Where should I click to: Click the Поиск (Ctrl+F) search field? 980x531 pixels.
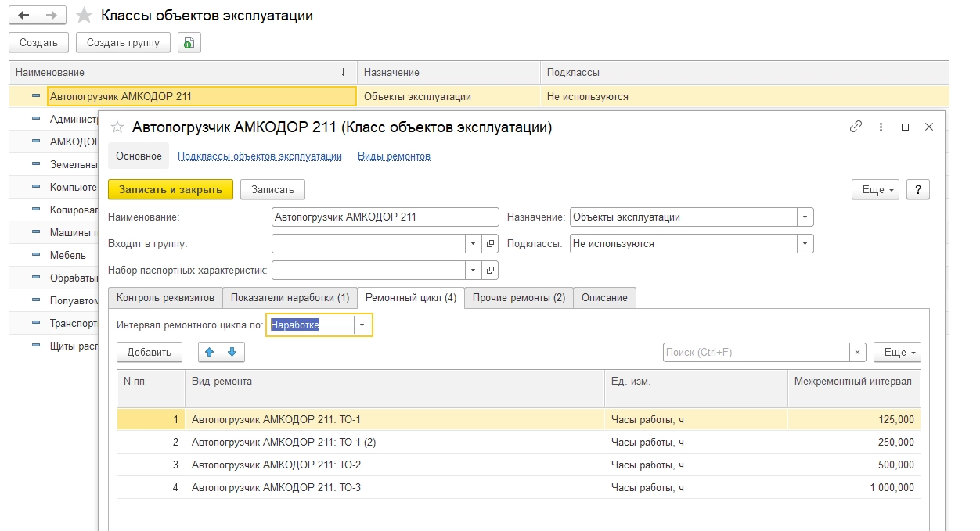(756, 353)
